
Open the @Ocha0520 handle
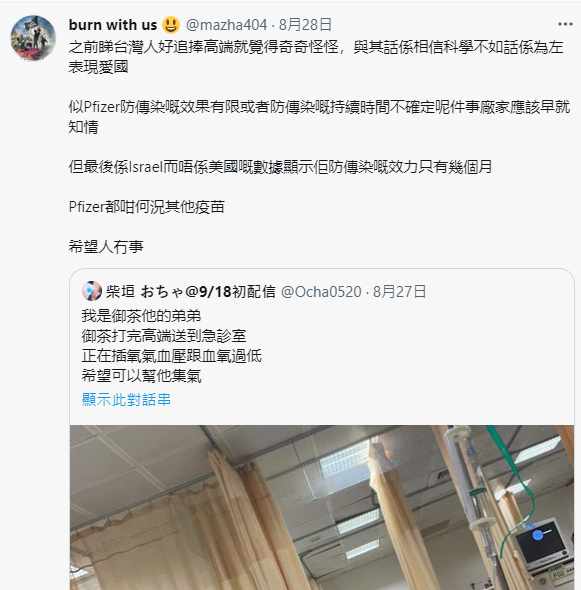321,292
